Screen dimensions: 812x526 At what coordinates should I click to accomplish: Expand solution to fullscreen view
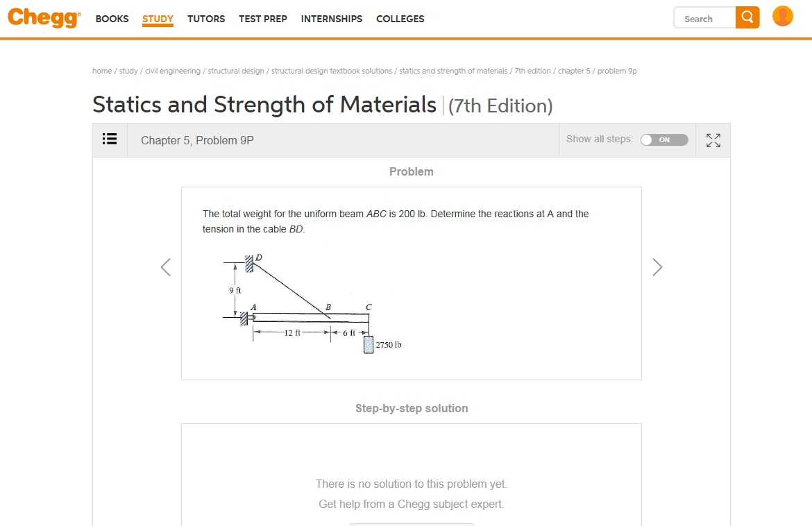(713, 140)
